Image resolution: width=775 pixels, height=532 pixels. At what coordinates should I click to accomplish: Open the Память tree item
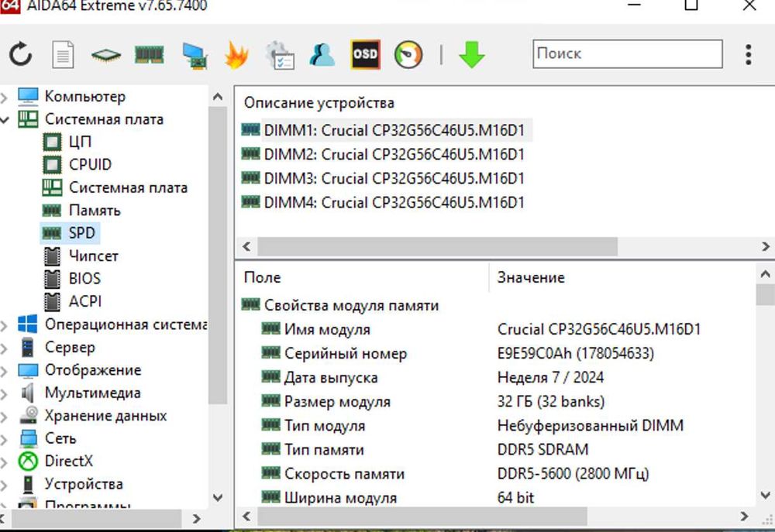(95, 210)
